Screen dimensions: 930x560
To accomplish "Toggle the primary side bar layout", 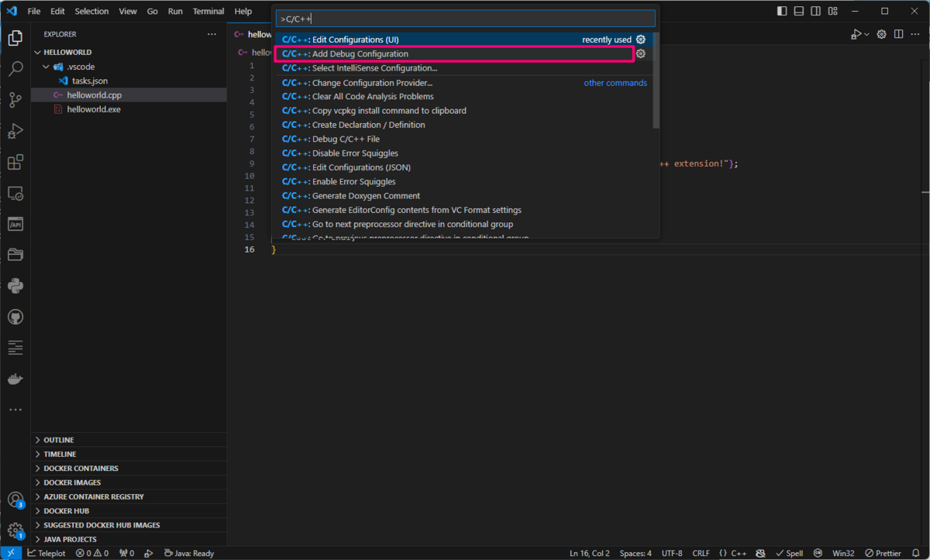I will pos(781,12).
